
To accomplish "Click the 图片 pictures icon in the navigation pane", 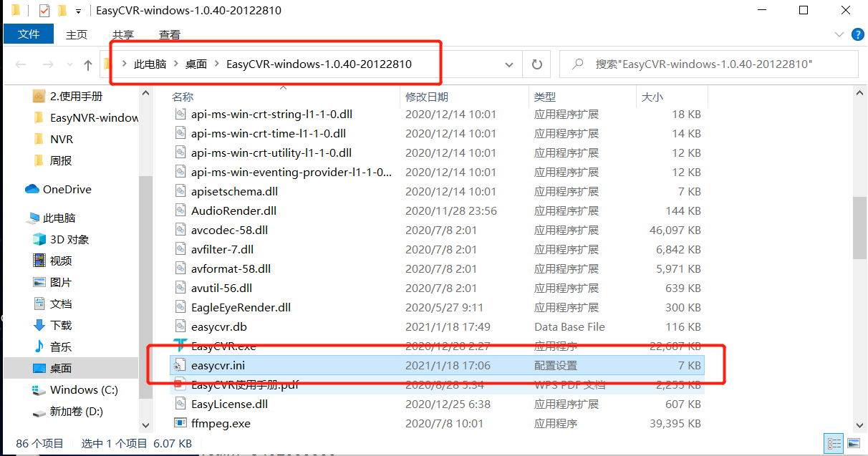I will point(39,282).
